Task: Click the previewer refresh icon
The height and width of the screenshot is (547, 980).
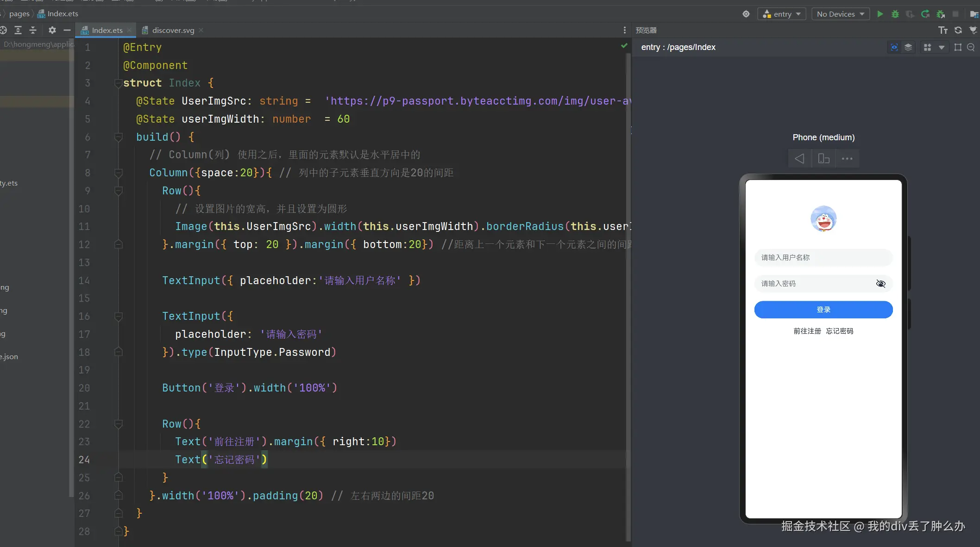Action: coord(958,30)
